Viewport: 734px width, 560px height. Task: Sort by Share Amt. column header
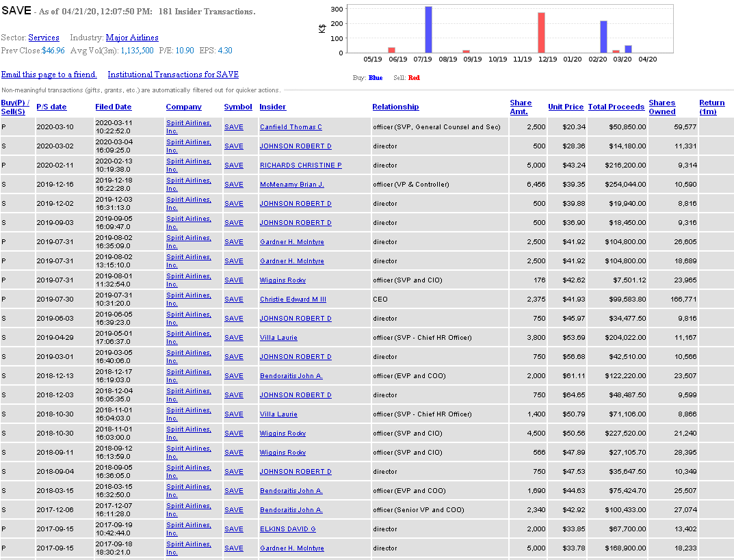pyautogui.click(x=521, y=107)
